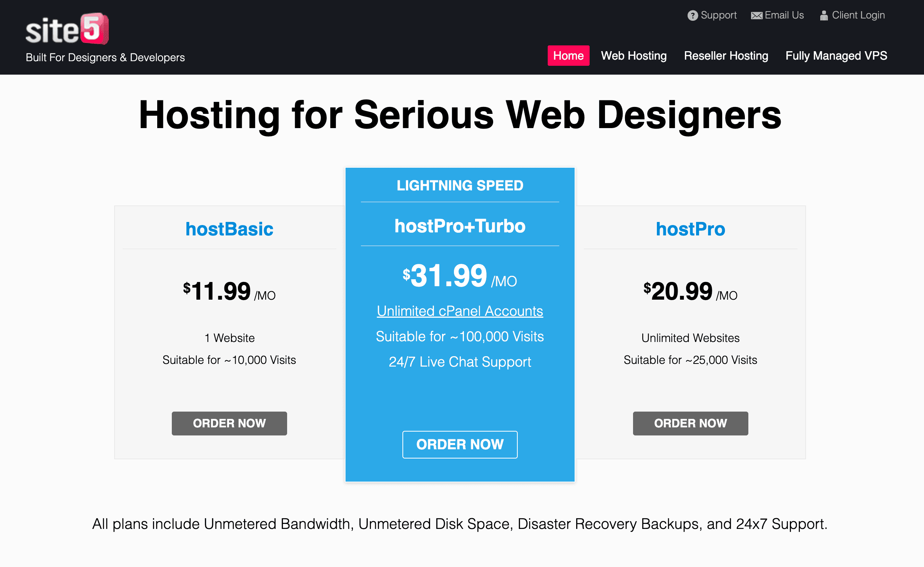Click the Support question mark icon
924x567 pixels.
[x=692, y=15]
